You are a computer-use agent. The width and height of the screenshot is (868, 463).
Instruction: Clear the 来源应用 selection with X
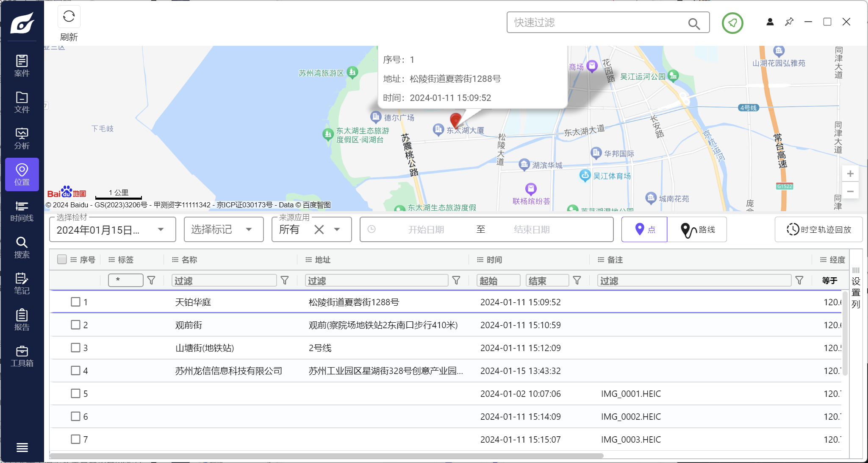click(x=319, y=229)
